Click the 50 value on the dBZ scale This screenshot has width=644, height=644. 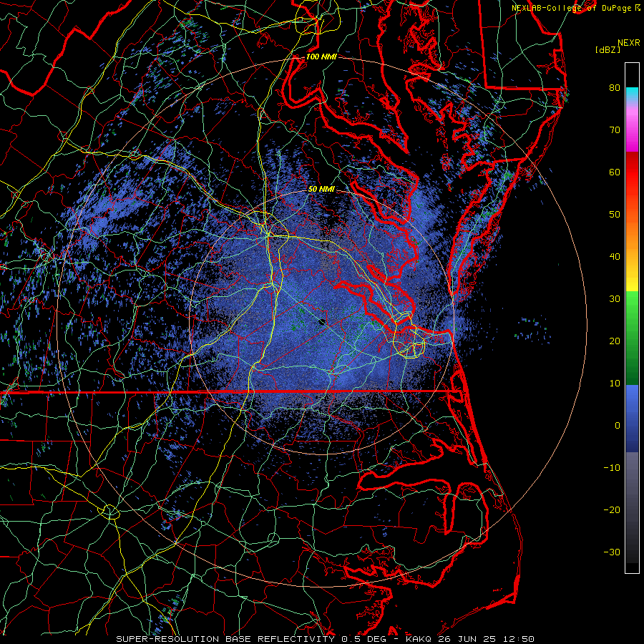click(615, 215)
